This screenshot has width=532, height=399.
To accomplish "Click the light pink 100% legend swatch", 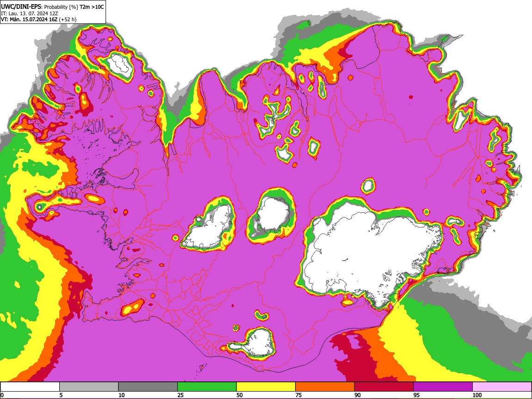I will (x=502, y=387).
